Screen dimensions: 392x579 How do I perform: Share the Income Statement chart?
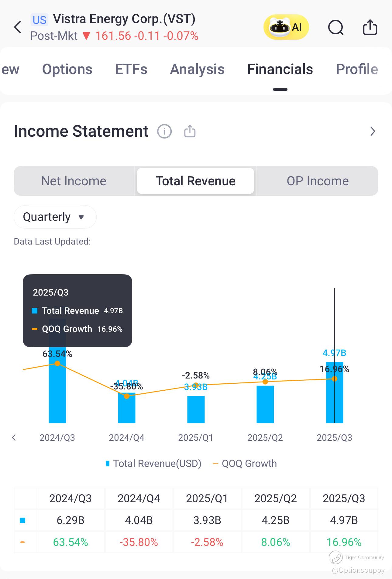point(190,132)
